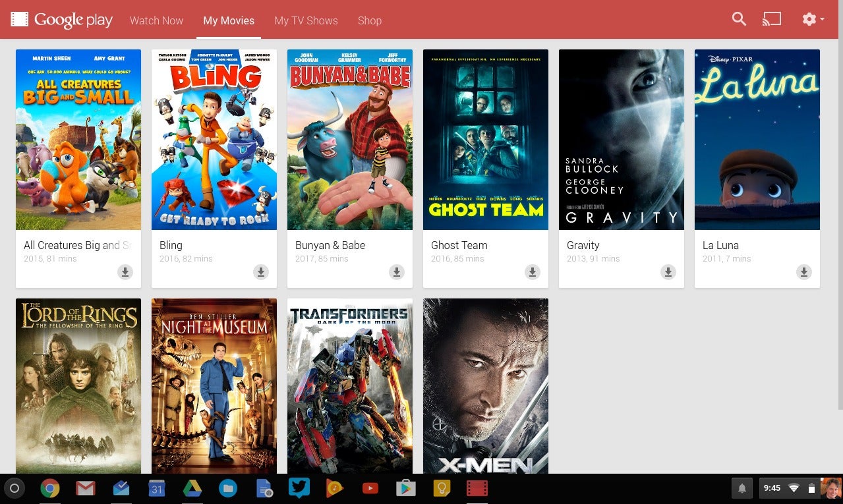
Task: Click the Google Play logo
Action: point(62,20)
